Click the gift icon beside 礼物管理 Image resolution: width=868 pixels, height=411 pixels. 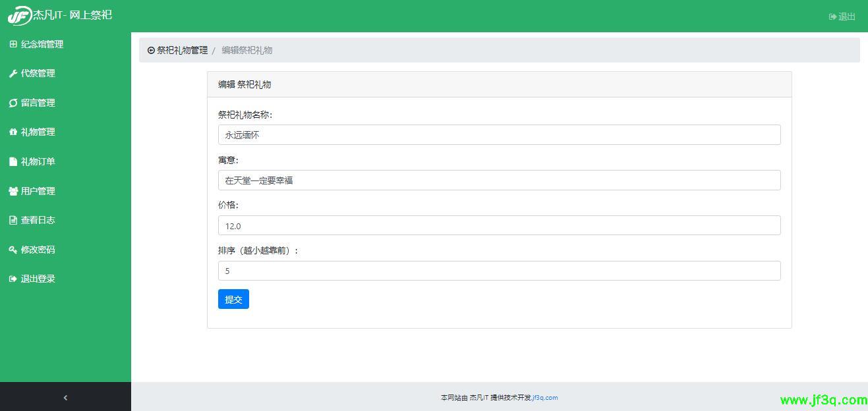[x=13, y=132]
